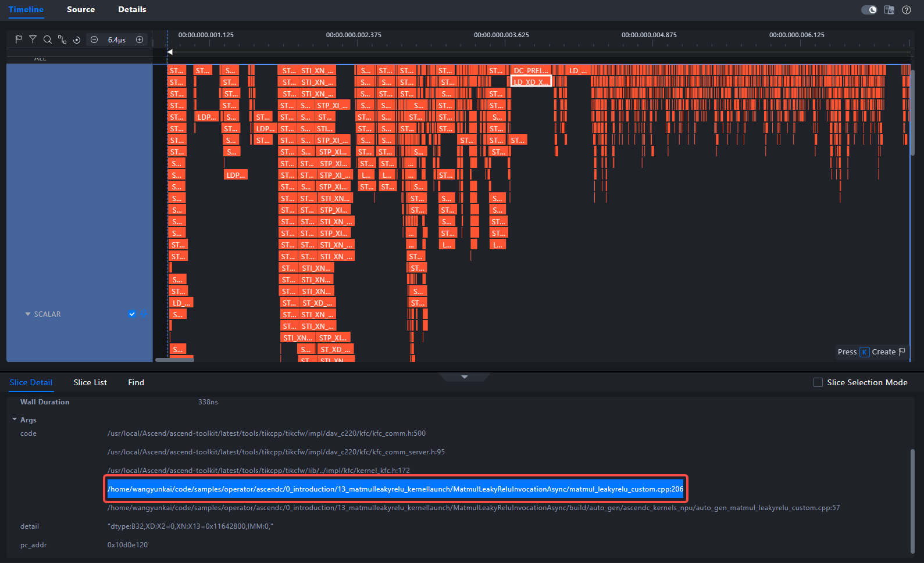
Task: Open the Slice List tab
Action: (90, 382)
